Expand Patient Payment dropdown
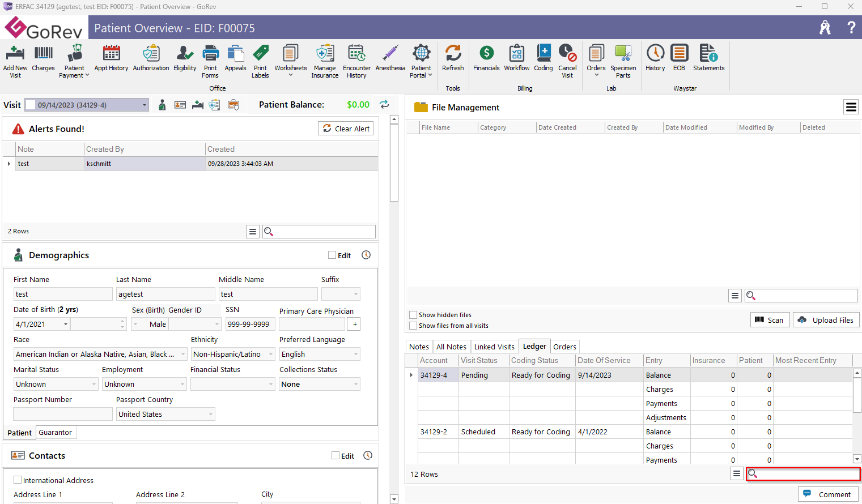The height and width of the screenshot is (504, 862). [87, 75]
